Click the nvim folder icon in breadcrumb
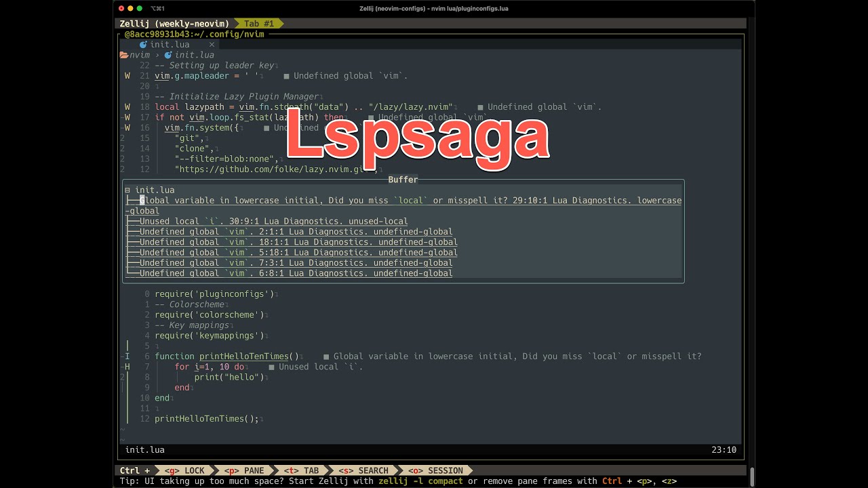The image size is (868, 488). pos(124,55)
